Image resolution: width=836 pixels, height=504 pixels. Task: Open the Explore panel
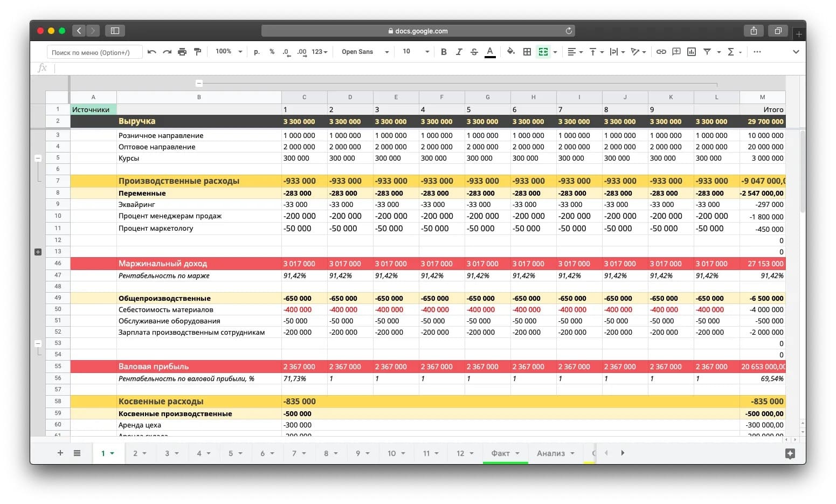click(x=790, y=454)
